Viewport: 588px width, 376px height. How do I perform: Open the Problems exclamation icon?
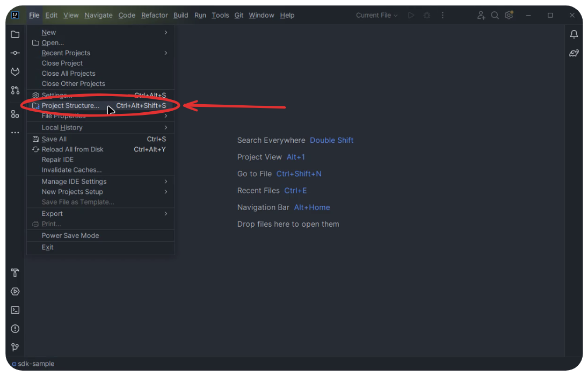pos(15,329)
